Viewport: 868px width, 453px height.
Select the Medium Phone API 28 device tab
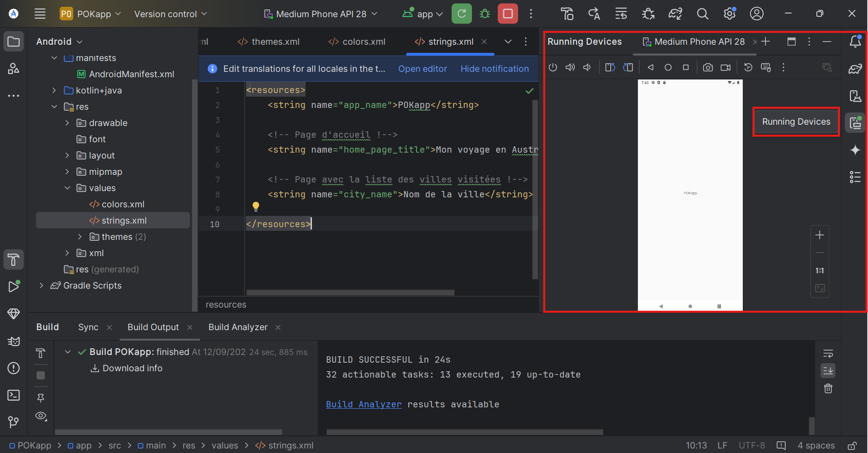[694, 42]
